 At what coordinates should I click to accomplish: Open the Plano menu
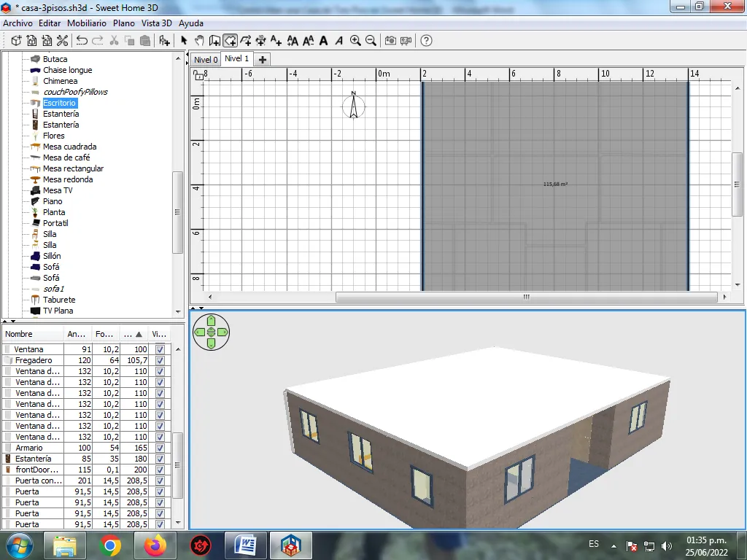(124, 23)
